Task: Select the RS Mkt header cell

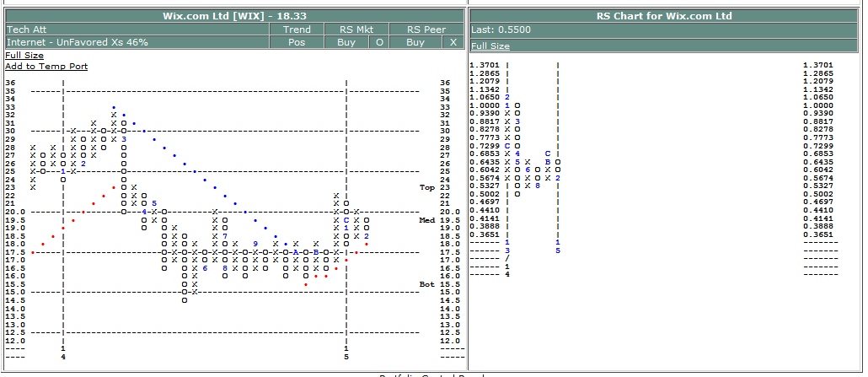Action: coord(356,30)
